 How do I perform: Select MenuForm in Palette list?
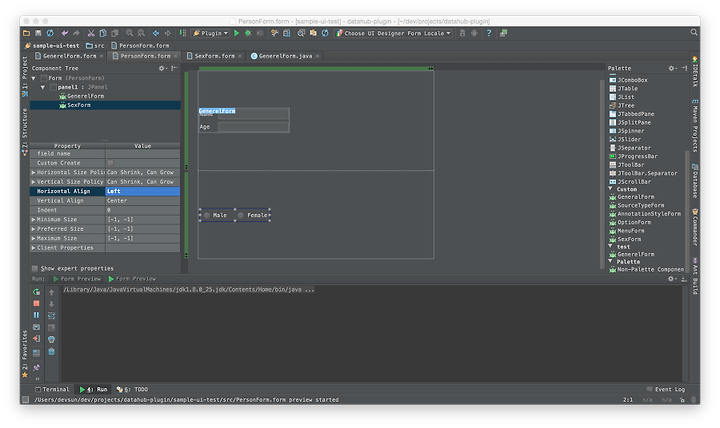click(x=627, y=231)
